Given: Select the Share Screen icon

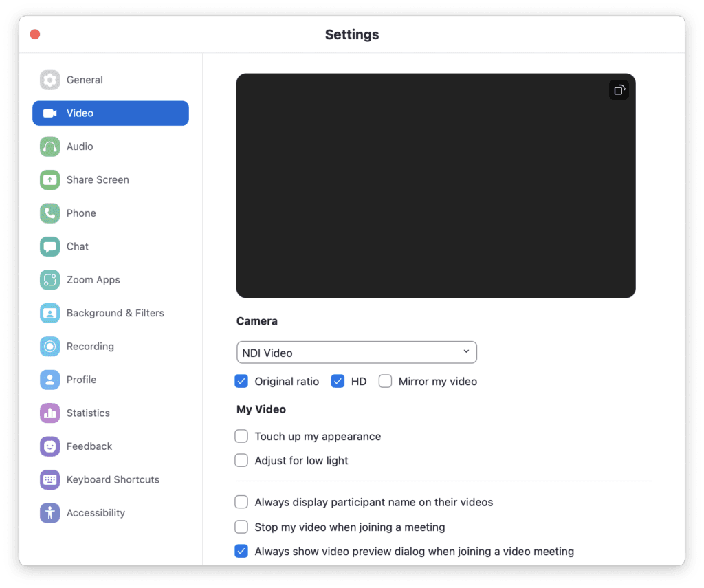Looking at the screenshot, I should [50, 180].
